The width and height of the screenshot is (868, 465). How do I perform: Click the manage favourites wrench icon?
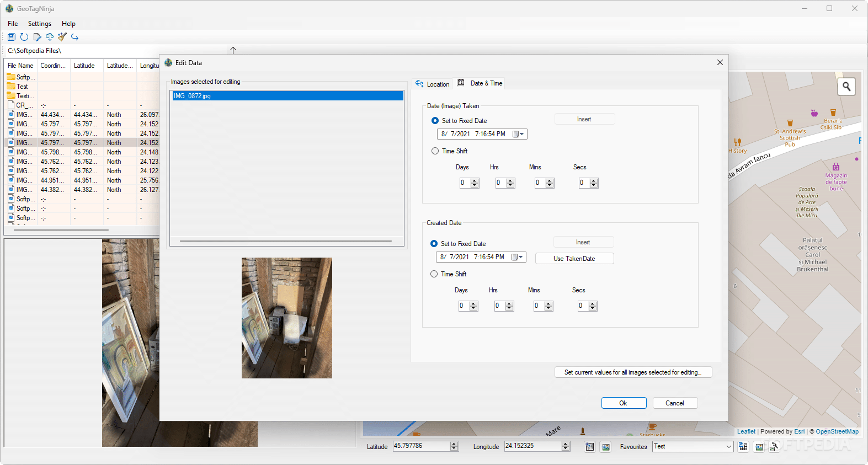coord(774,447)
